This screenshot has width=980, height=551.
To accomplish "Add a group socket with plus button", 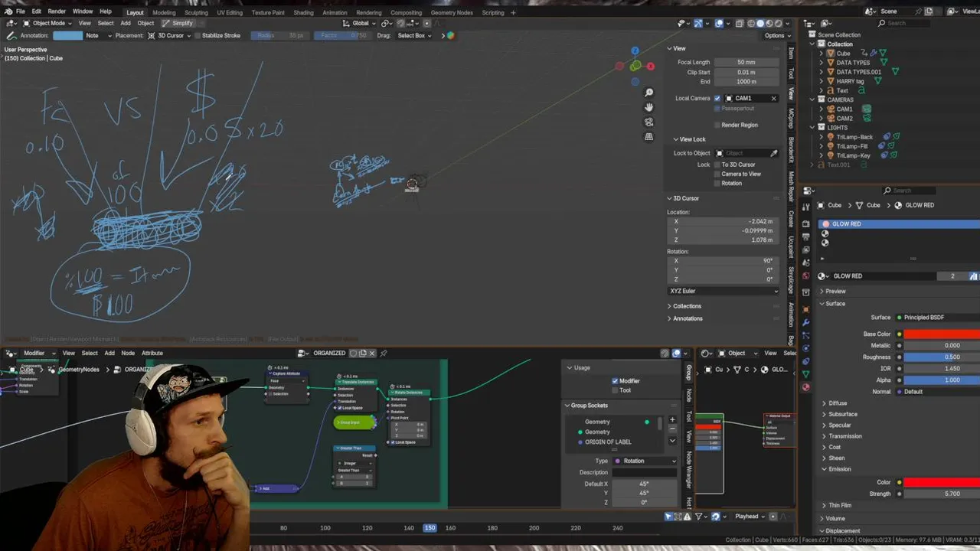I will tap(672, 419).
